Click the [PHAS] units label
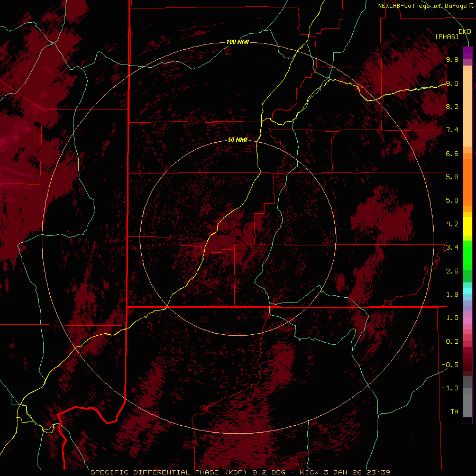476x476 pixels. pos(447,36)
